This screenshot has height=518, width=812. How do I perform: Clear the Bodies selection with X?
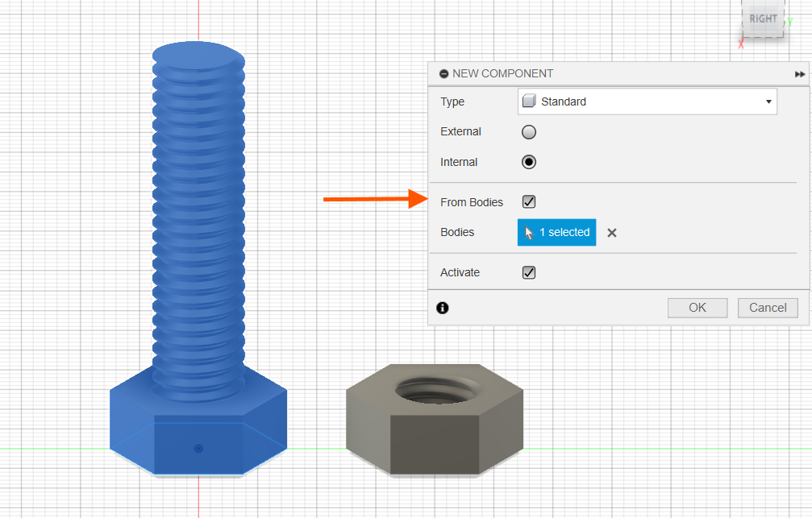click(611, 233)
